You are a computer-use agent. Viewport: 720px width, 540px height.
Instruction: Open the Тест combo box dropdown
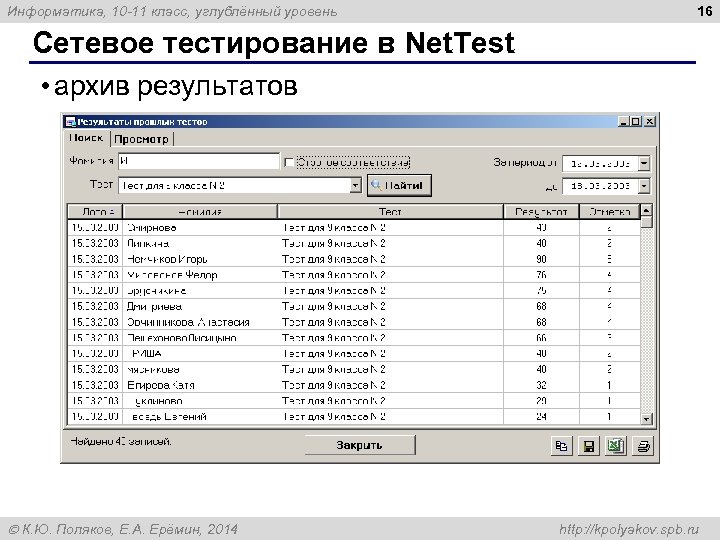(355, 186)
